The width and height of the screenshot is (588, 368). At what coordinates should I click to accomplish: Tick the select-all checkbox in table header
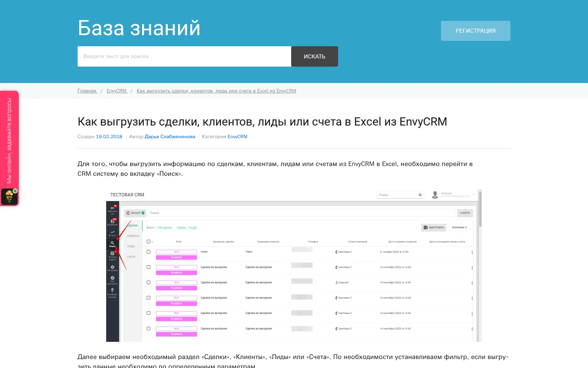[x=149, y=242]
